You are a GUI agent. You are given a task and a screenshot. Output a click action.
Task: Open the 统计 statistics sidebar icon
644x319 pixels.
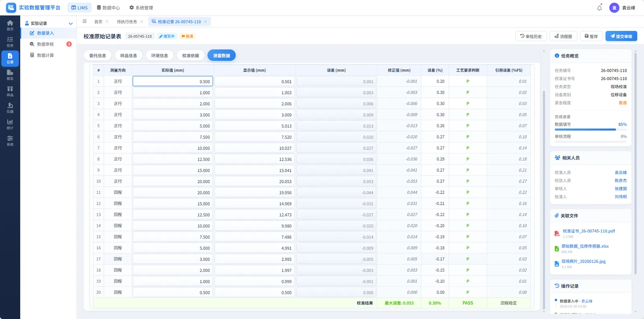click(10, 124)
